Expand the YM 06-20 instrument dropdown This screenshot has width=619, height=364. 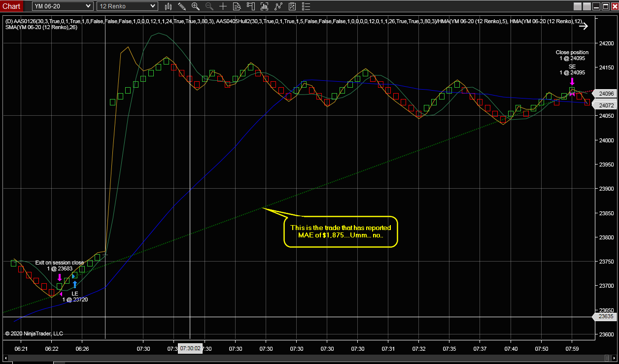tap(62, 6)
